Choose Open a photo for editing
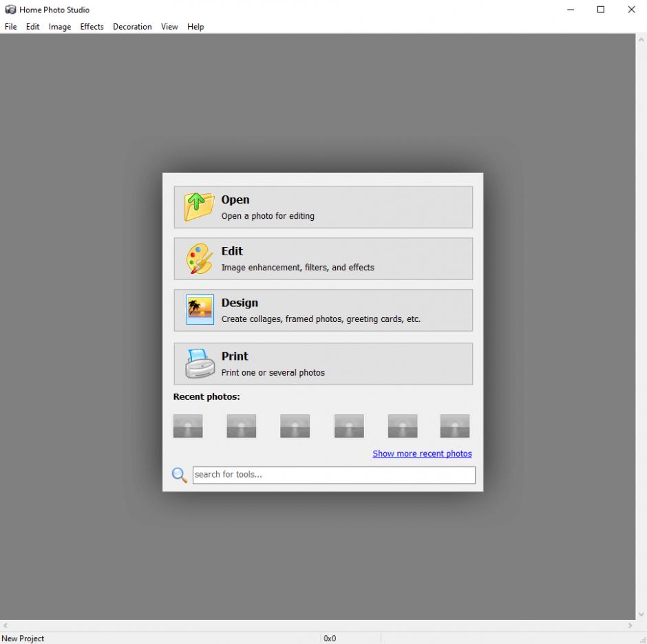The image size is (647, 644). click(x=323, y=207)
